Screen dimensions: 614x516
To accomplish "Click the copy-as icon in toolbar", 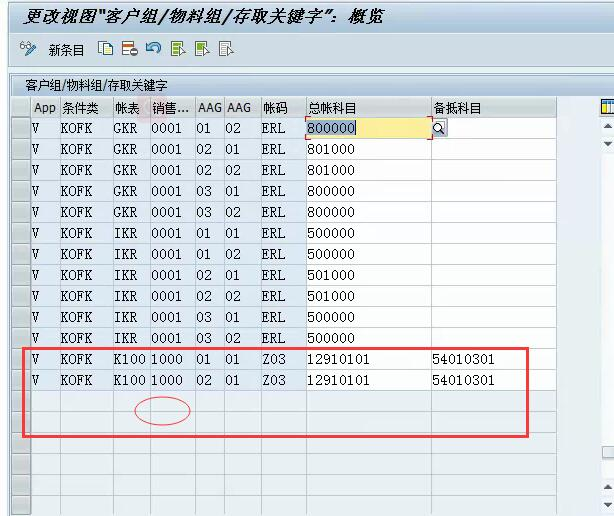I will [x=106, y=49].
